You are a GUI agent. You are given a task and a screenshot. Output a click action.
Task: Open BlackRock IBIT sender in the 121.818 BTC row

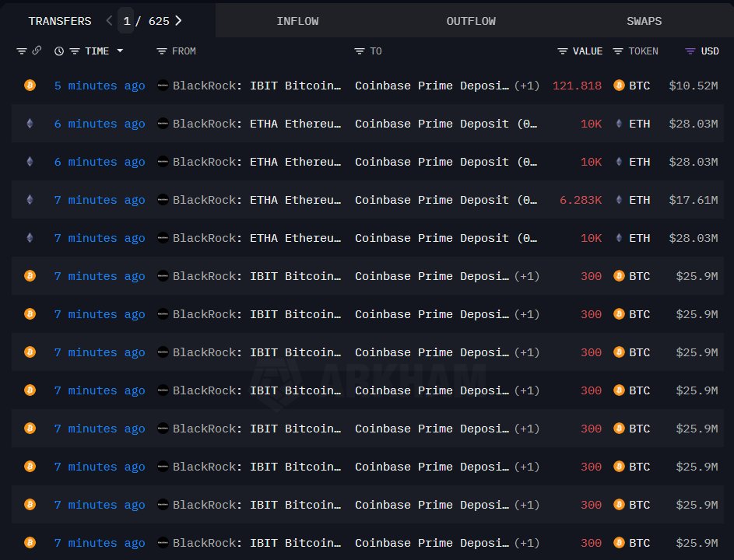pyautogui.click(x=257, y=86)
